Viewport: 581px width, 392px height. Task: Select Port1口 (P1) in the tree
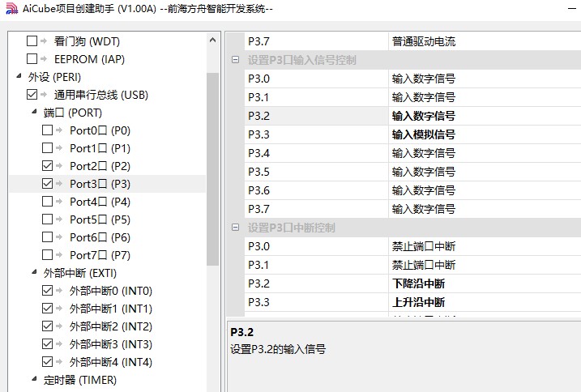[100, 148]
